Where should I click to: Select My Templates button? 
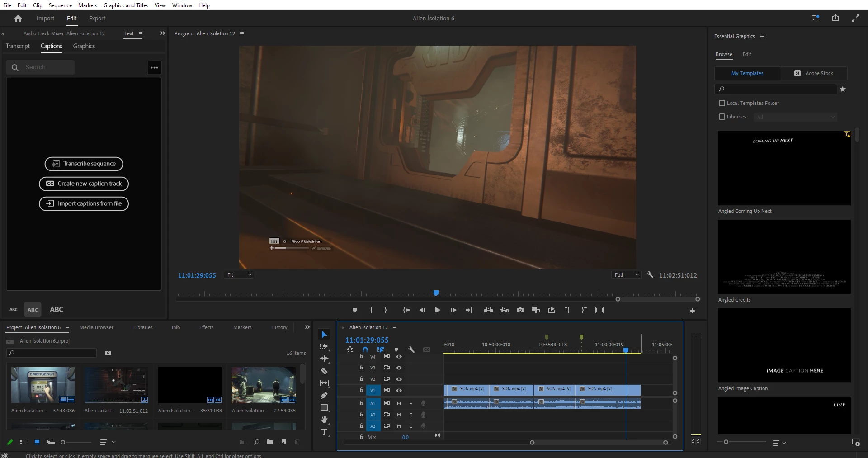pyautogui.click(x=748, y=73)
